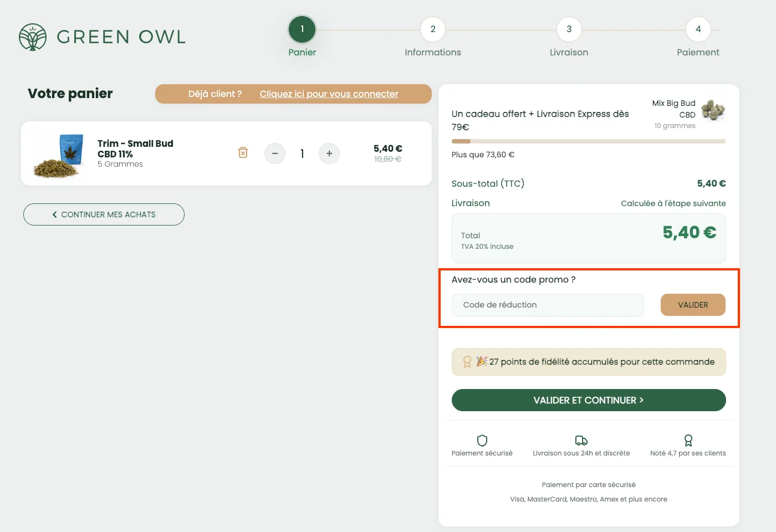
Task: Click '5 Grammes' product weight text
Action: tap(120, 164)
